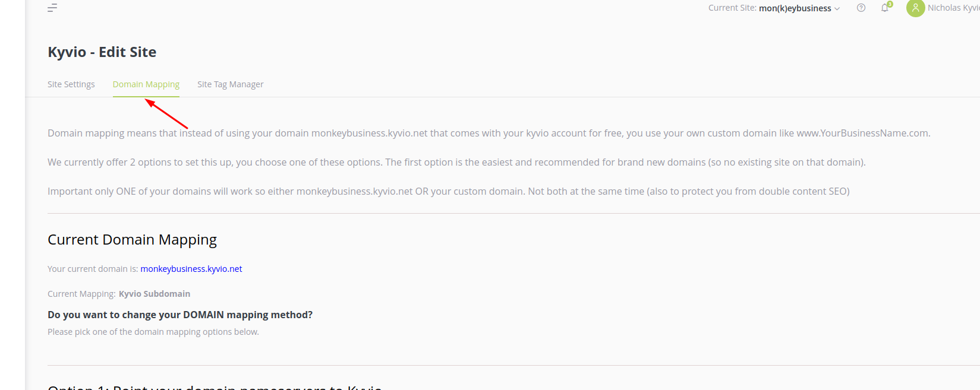
Task: Click the Kyvio Subdomain mapping value
Action: click(155, 294)
